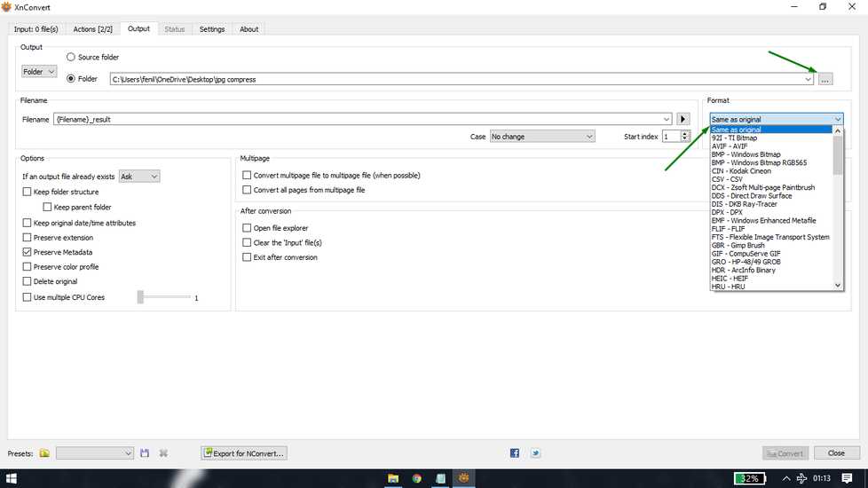
Task: Select the Source folder radio button
Action: tap(71, 57)
